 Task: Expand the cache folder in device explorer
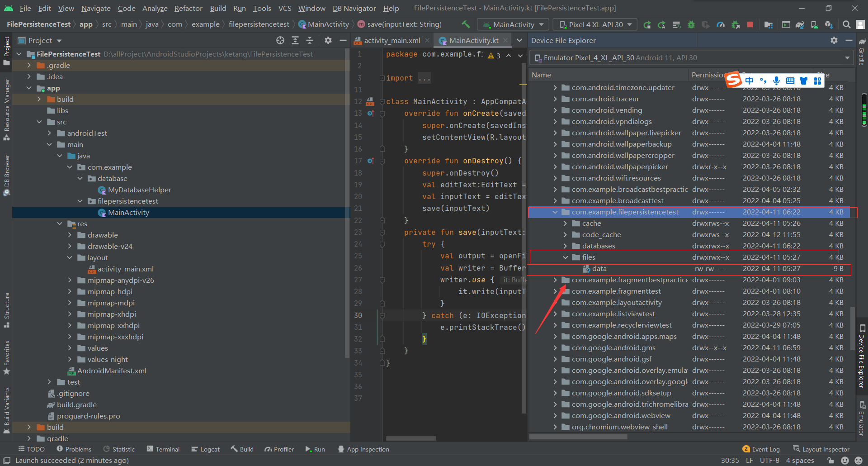point(566,223)
